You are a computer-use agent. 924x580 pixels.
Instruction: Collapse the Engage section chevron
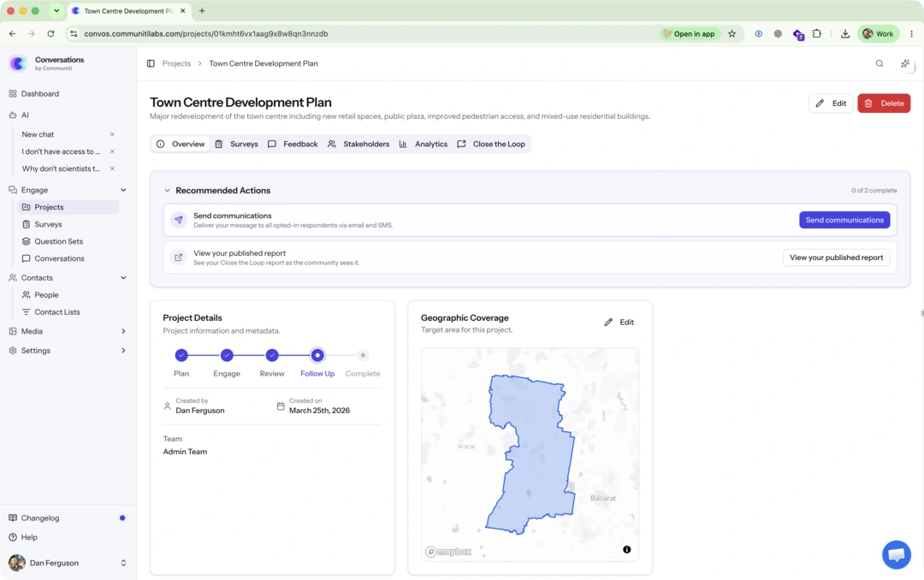click(123, 190)
